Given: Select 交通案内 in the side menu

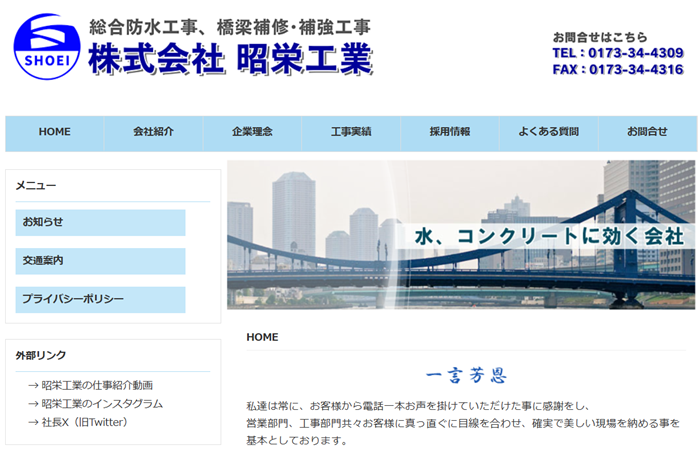Looking at the screenshot, I should click(x=100, y=261).
